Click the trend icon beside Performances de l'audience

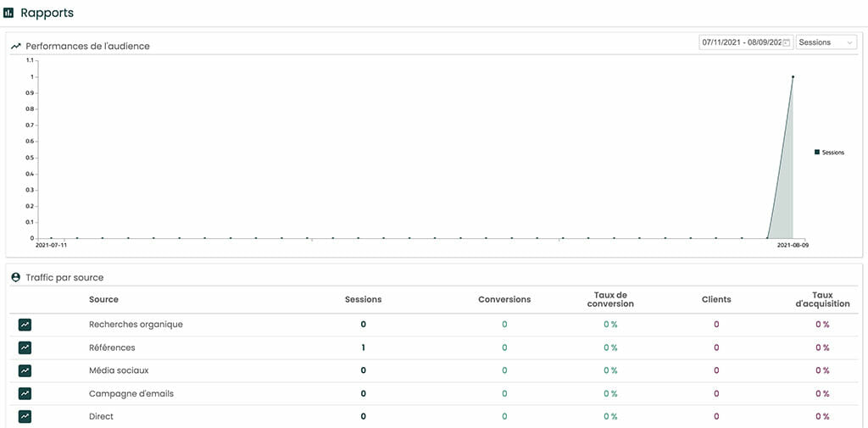(x=16, y=47)
